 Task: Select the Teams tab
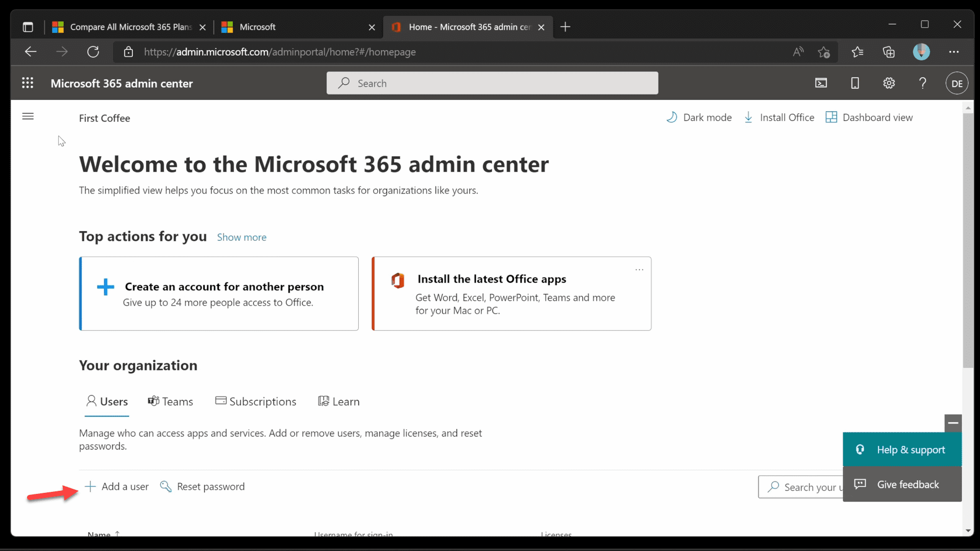(x=170, y=402)
